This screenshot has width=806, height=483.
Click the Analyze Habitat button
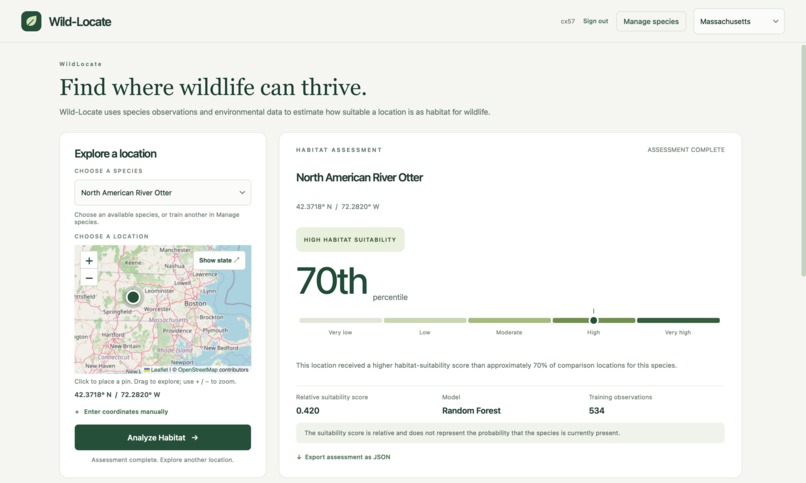[162, 437]
